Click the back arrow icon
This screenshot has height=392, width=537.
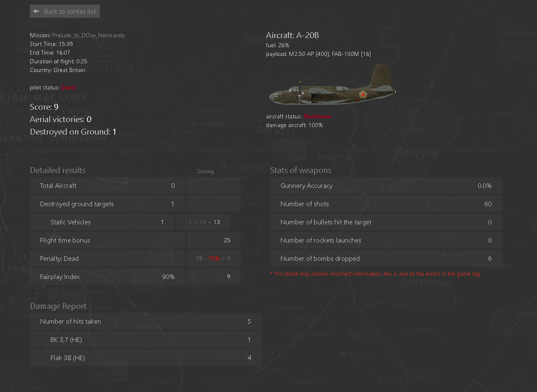click(x=36, y=11)
